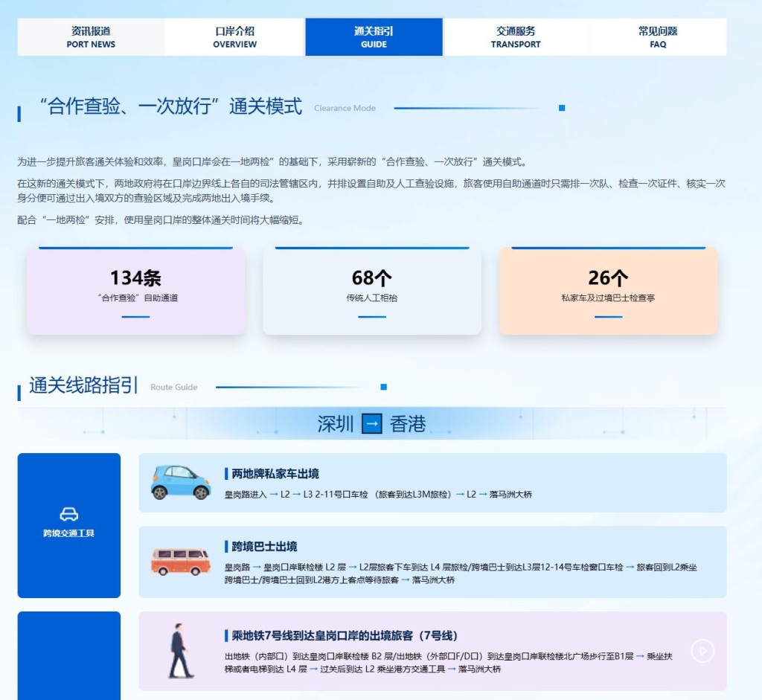This screenshot has width=762, height=700.
Task: Click the 香港 label in route banner
Action: (x=408, y=423)
